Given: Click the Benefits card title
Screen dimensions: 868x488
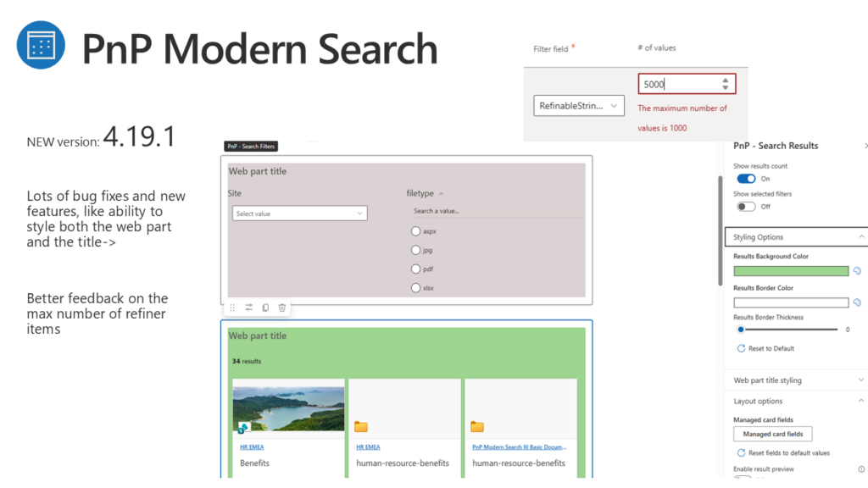Looking at the screenshot, I should 254,463.
